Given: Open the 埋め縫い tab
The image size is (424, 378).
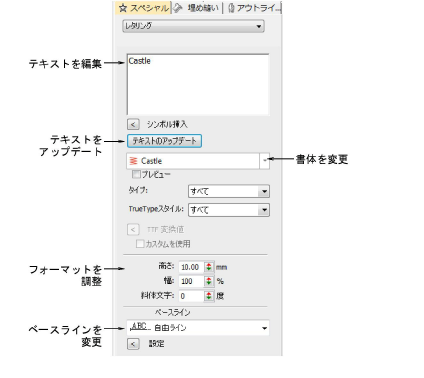Looking at the screenshot, I should [197, 8].
